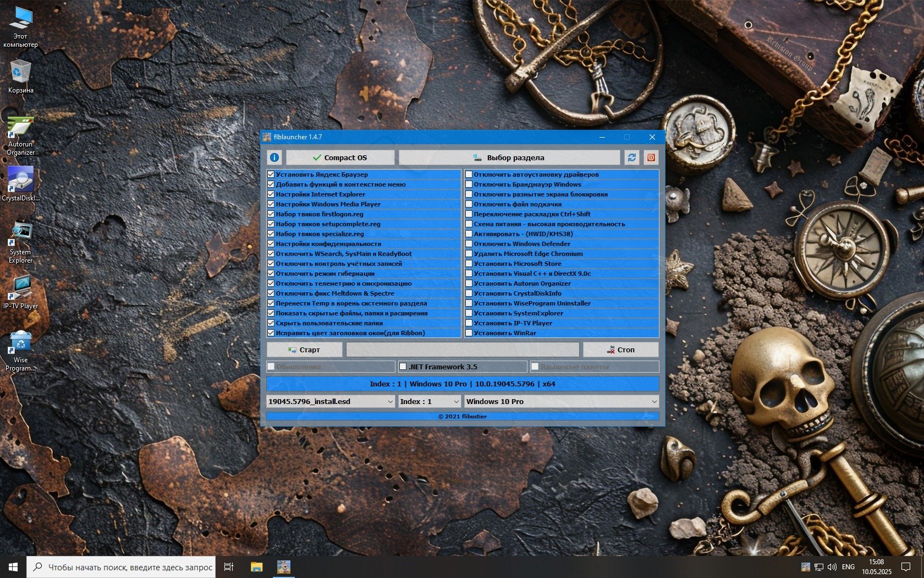Open File Explorer from the taskbar

pyautogui.click(x=256, y=567)
